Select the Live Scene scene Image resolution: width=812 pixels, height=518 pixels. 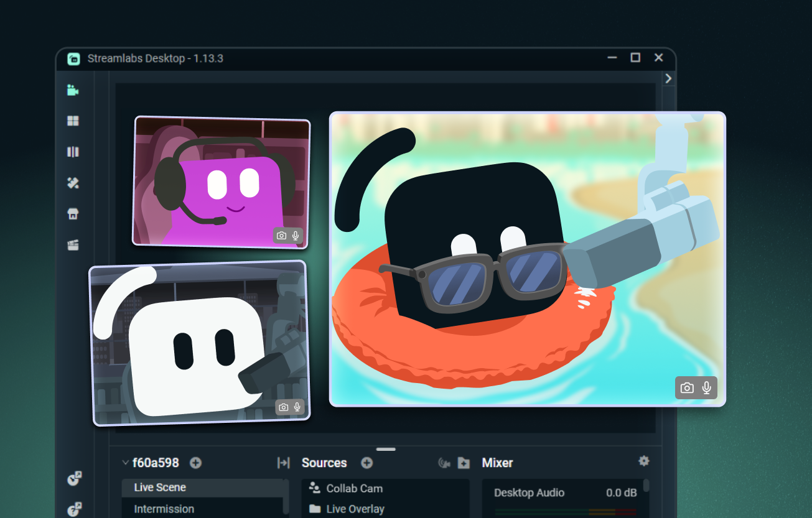click(x=202, y=488)
